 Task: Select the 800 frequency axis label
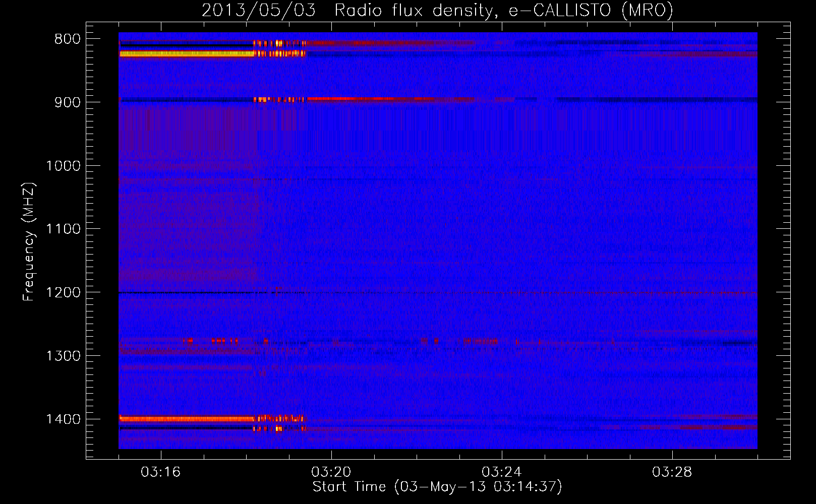(x=67, y=39)
